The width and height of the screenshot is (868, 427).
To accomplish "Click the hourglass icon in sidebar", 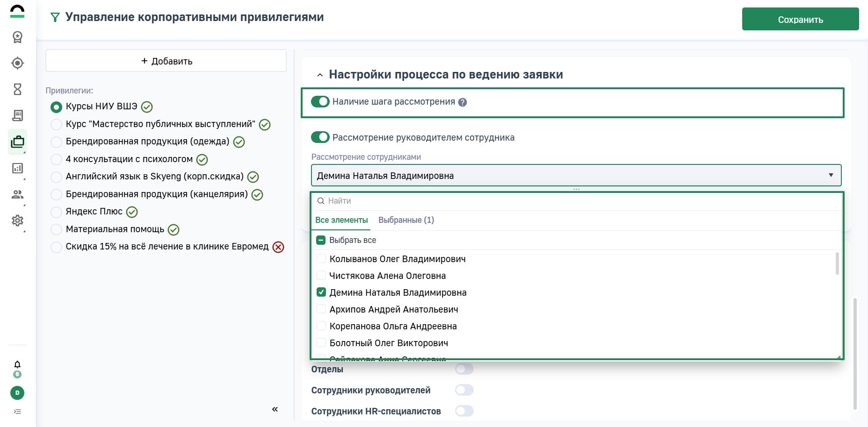I will point(17,89).
